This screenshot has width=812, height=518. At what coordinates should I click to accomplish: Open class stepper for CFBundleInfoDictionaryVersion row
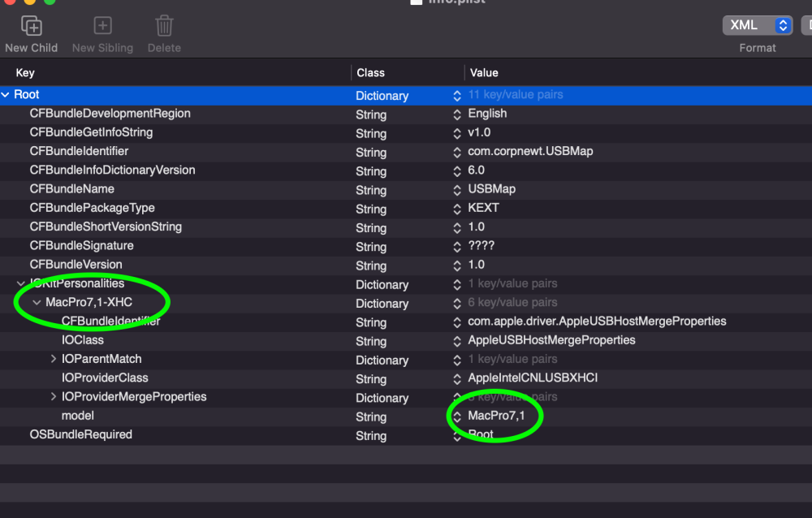pos(456,171)
